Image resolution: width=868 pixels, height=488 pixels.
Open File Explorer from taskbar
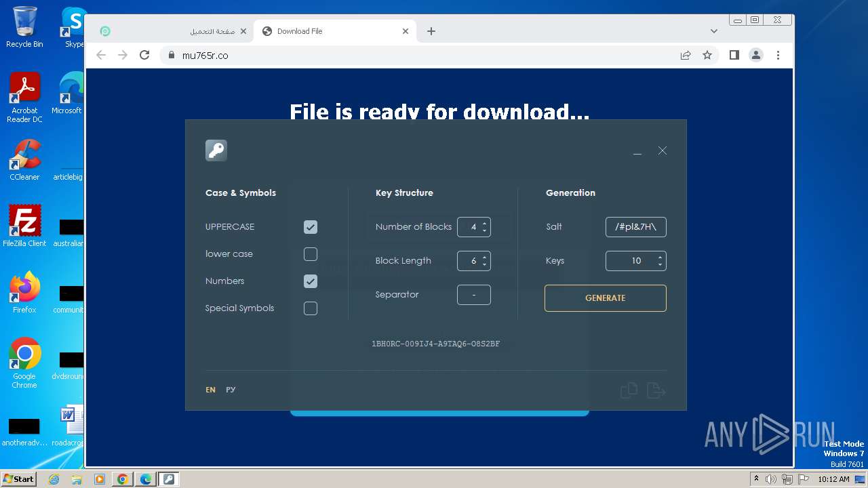point(77,479)
